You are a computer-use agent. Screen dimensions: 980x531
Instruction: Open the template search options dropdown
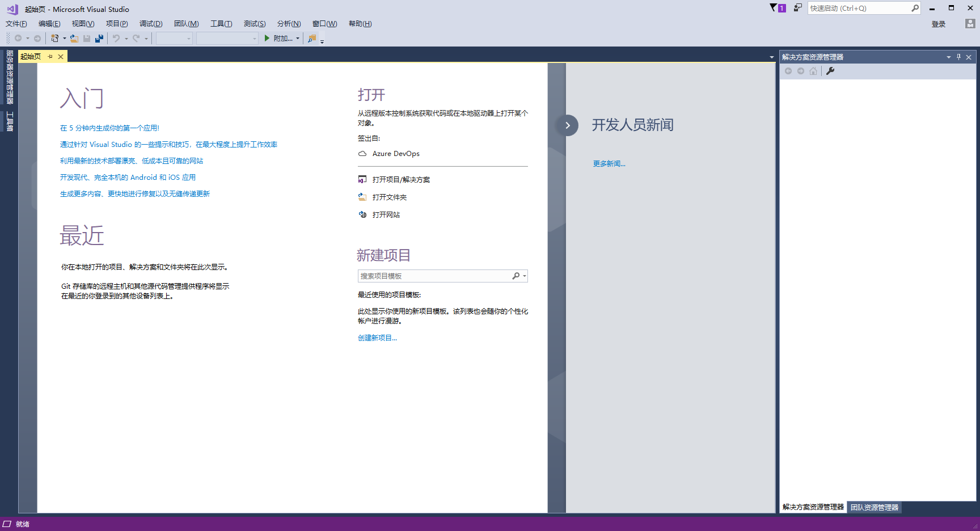[x=525, y=276]
